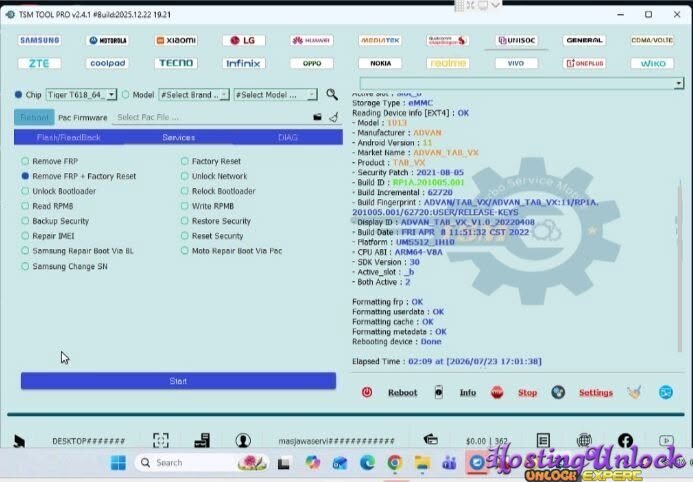Select the ZTE brand logo

pyautogui.click(x=40, y=63)
